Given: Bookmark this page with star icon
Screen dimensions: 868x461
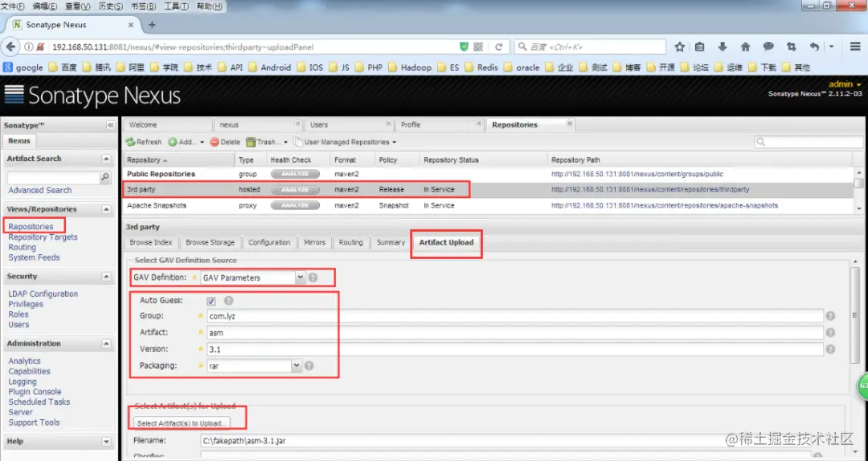Looking at the screenshot, I should pyautogui.click(x=680, y=47).
